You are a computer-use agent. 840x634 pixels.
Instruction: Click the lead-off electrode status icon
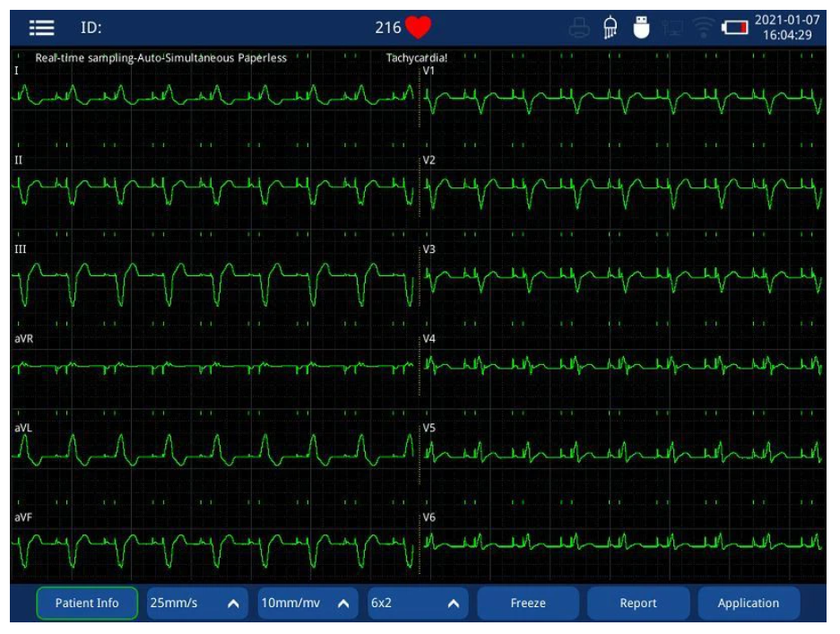611,27
